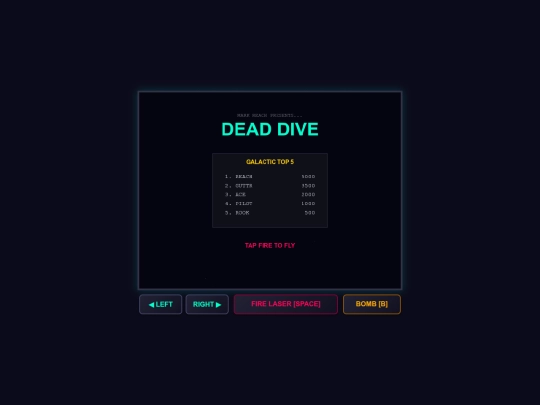The image size is (540, 405).
Task: Select the rank 3 ACE leaderboard entry
Action: [270, 195]
